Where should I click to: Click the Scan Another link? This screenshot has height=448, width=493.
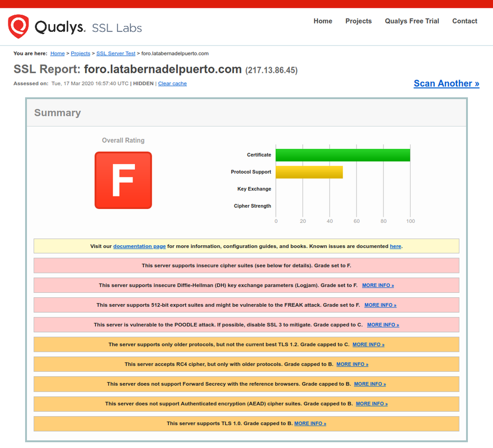pos(447,83)
